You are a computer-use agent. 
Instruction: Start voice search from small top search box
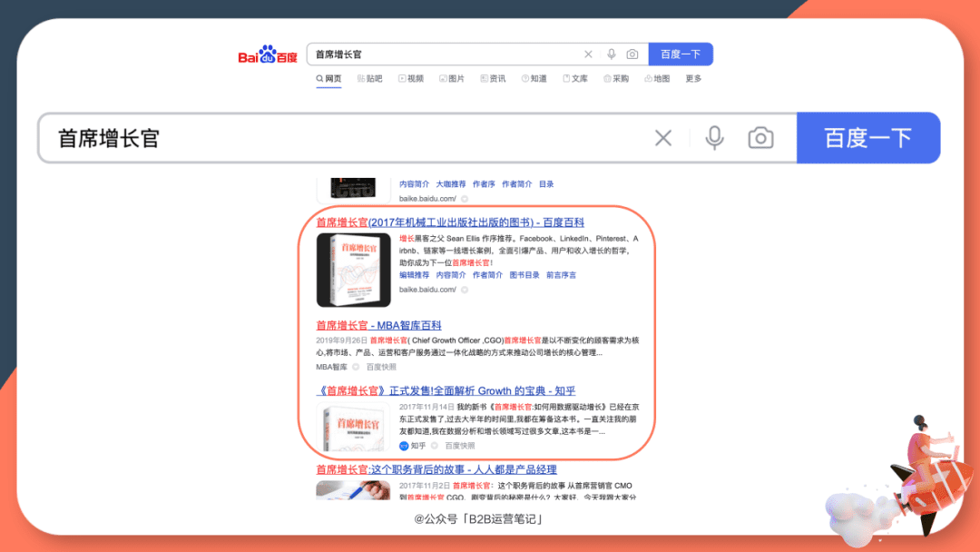(612, 54)
